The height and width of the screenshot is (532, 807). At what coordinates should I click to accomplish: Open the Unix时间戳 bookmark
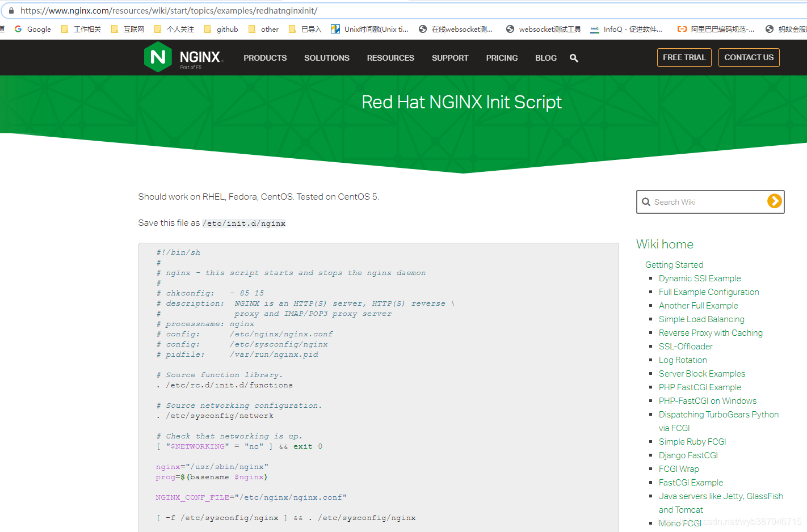(x=369, y=29)
